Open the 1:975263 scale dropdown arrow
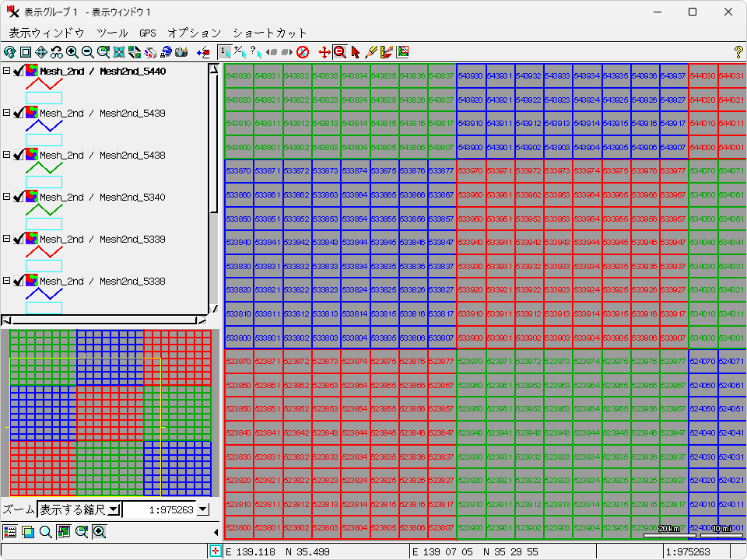This screenshot has width=747, height=560. pos(203,509)
